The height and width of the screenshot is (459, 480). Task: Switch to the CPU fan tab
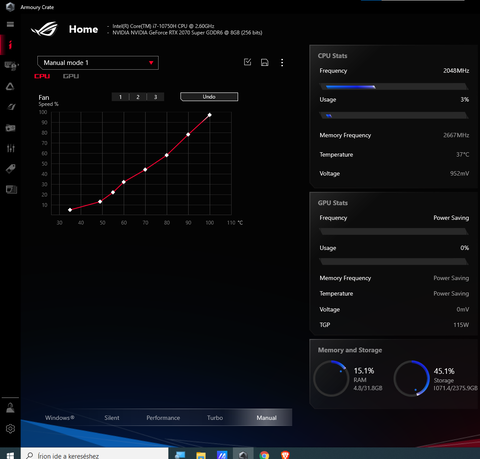click(42, 76)
